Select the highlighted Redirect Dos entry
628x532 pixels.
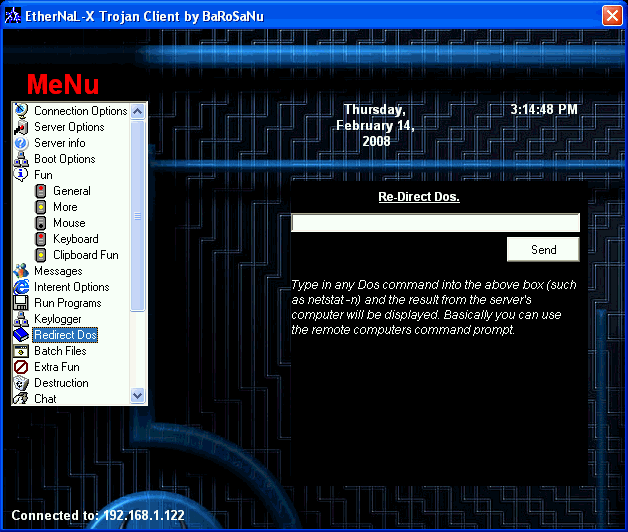click(65, 335)
